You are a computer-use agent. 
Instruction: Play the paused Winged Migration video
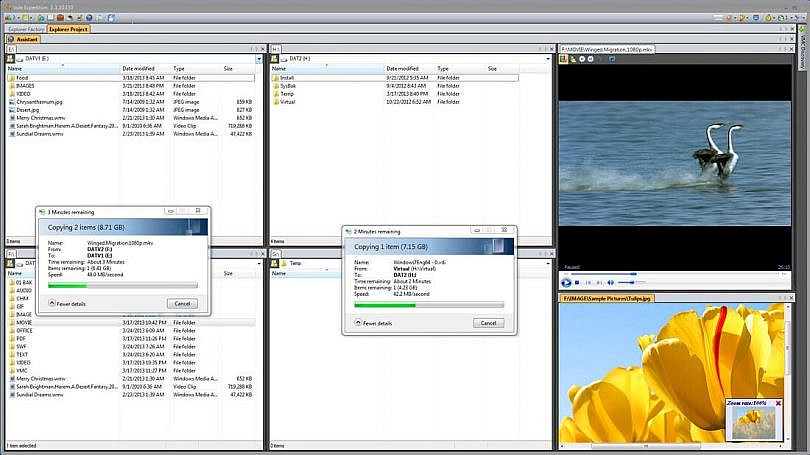click(566, 283)
